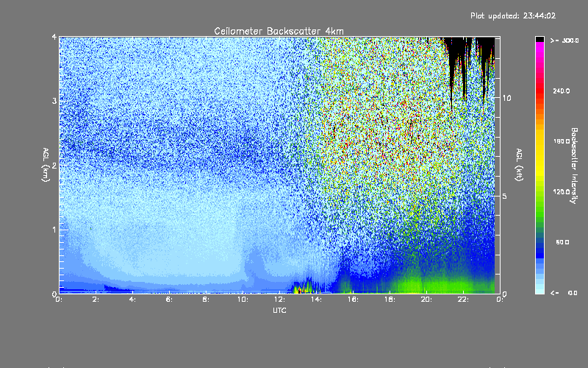Click the '10' tick on the kft axis
Viewport: 588px width, 368px height.
click(x=506, y=98)
